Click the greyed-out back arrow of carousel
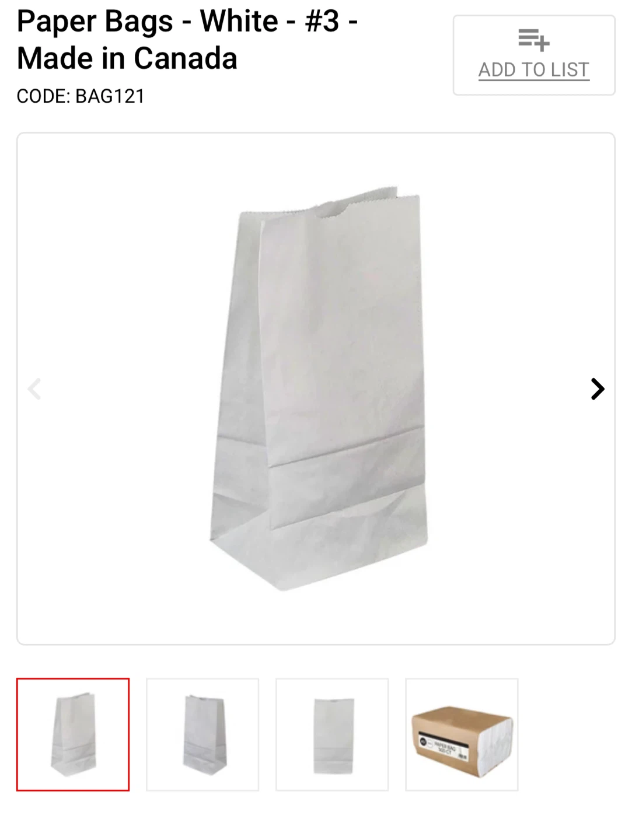This screenshot has height=840, width=632. 34,389
